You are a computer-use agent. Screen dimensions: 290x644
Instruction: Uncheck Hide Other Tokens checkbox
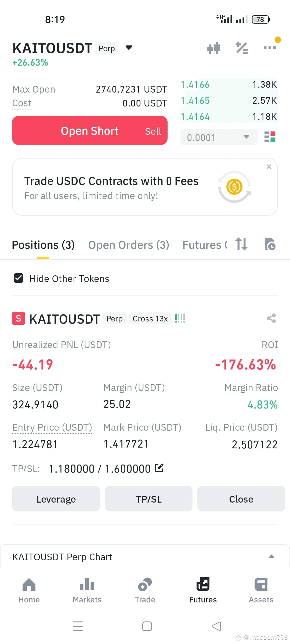point(19,278)
